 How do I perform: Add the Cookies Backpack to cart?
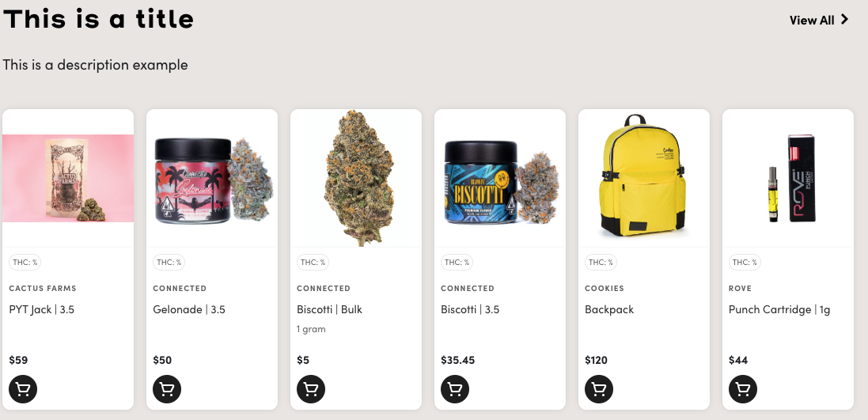point(599,389)
